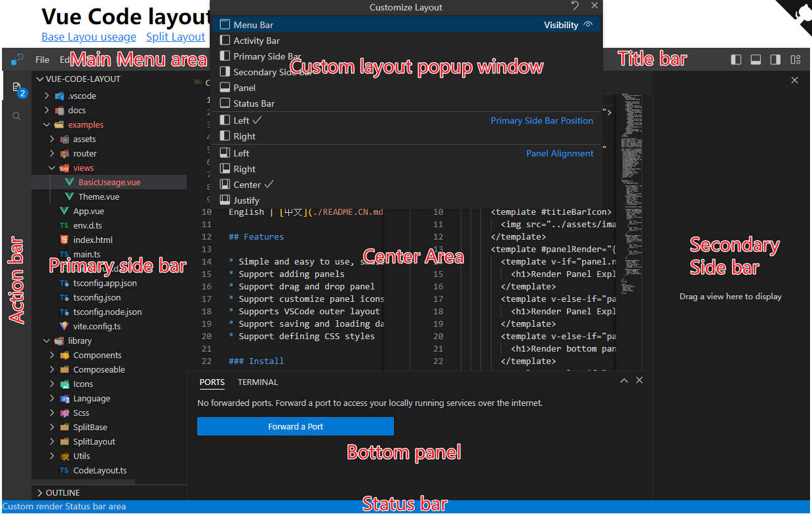This screenshot has height=514, width=812.
Task: Toggle Status Bar in Customize Layout
Action: click(x=406, y=103)
